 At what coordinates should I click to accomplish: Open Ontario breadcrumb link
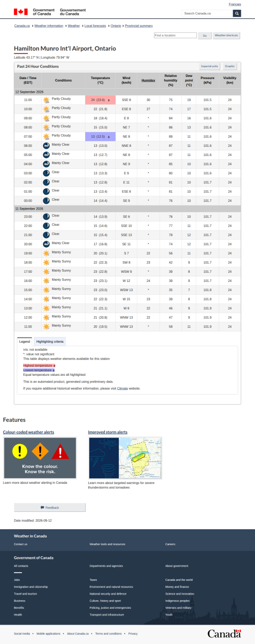pyautogui.click(x=116, y=25)
